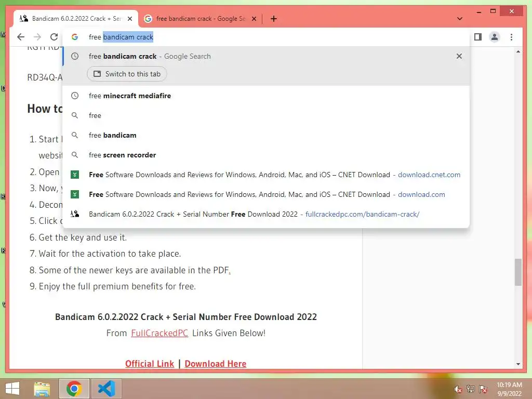
Task: Open the Windows Start button
Action: [12, 389]
